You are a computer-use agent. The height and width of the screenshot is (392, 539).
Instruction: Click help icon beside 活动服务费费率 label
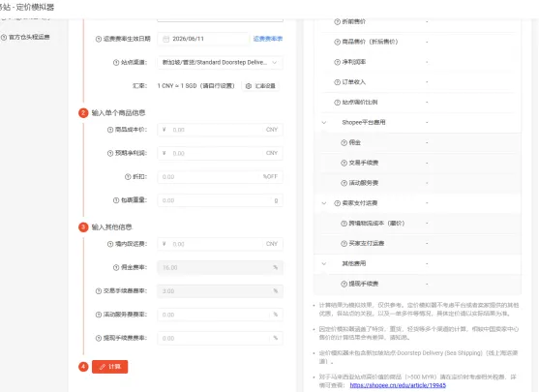click(x=99, y=315)
